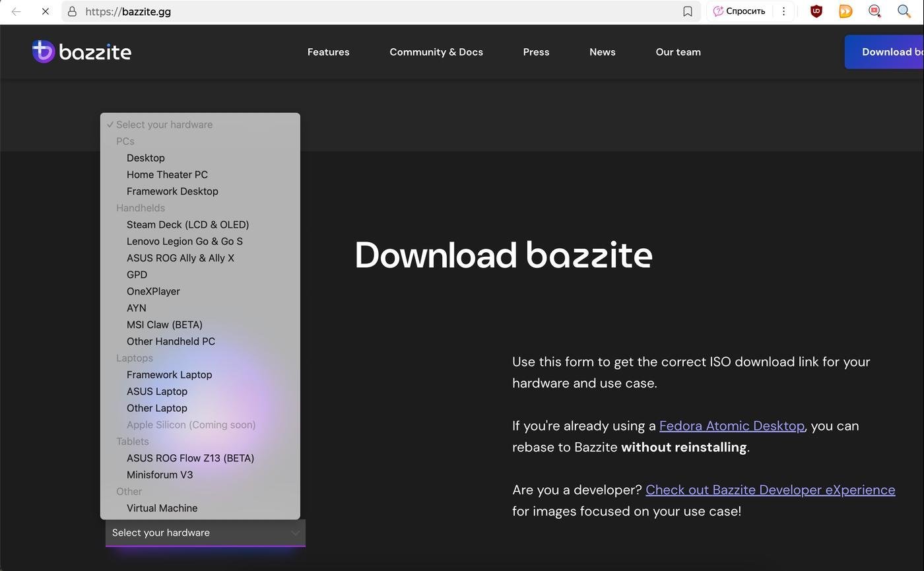The width and height of the screenshot is (924, 571).
Task: Click the Bazzite logo
Action: click(x=82, y=51)
